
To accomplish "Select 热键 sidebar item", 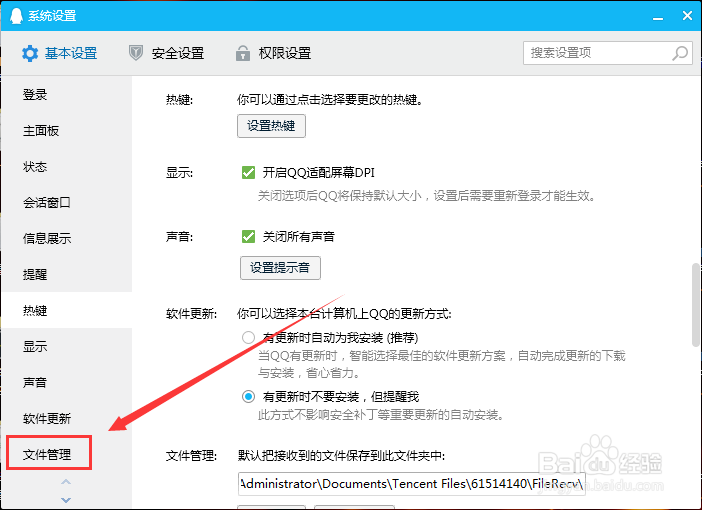I will click(67, 310).
